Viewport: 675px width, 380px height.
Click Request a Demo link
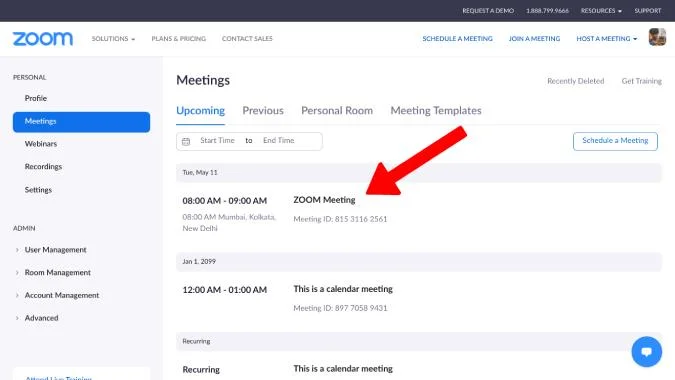488,11
